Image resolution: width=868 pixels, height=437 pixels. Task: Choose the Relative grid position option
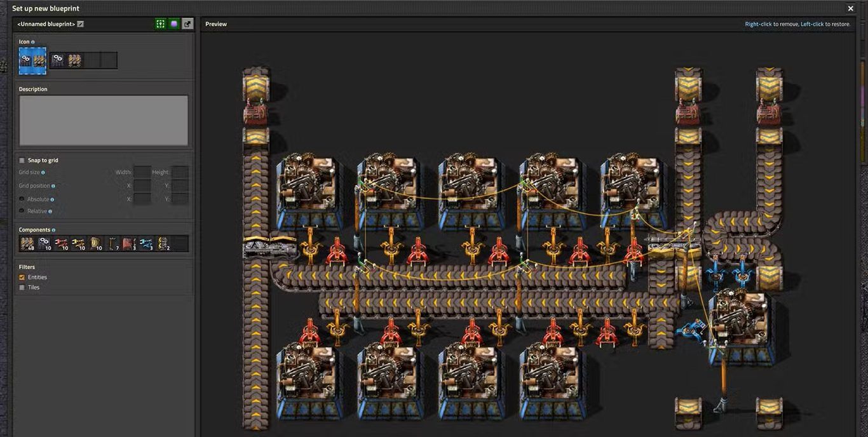pos(22,211)
